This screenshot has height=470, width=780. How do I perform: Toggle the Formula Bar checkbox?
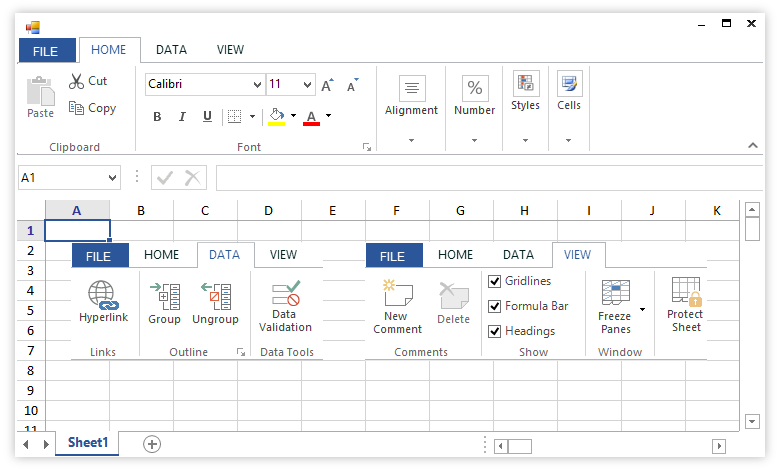495,307
